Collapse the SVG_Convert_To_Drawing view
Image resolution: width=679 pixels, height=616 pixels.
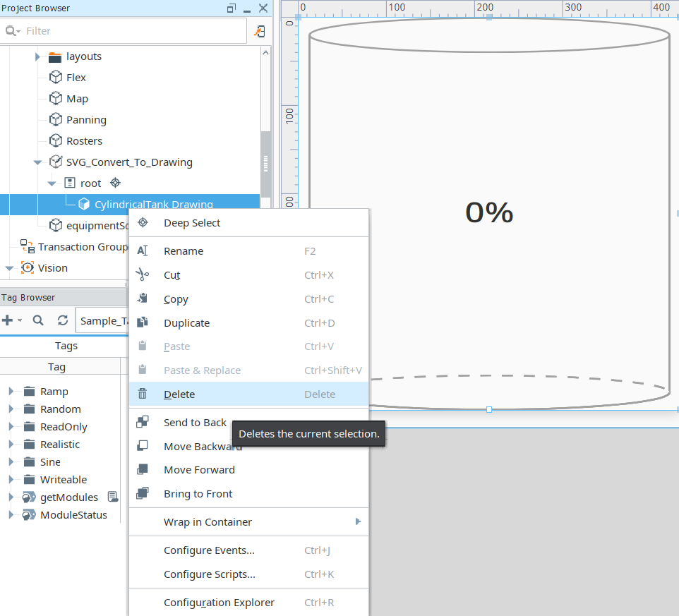(x=37, y=162)
